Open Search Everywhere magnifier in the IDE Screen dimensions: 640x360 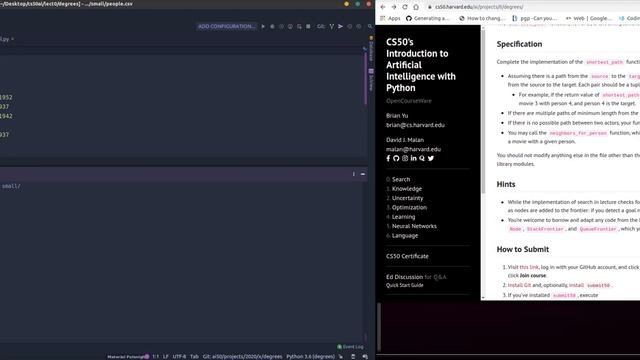click(370, 27)
